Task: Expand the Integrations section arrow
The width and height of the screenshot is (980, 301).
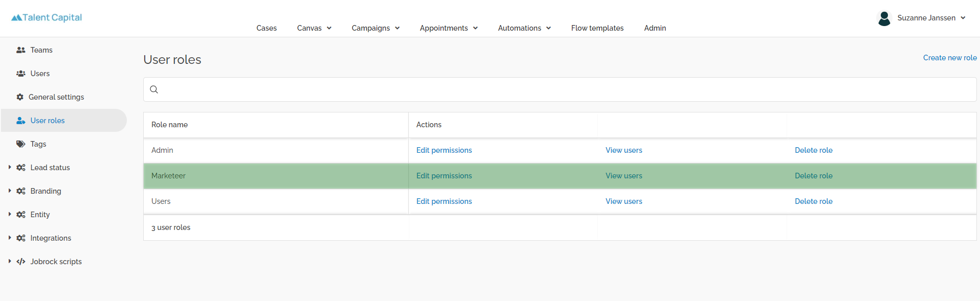Action: point(10,238)
